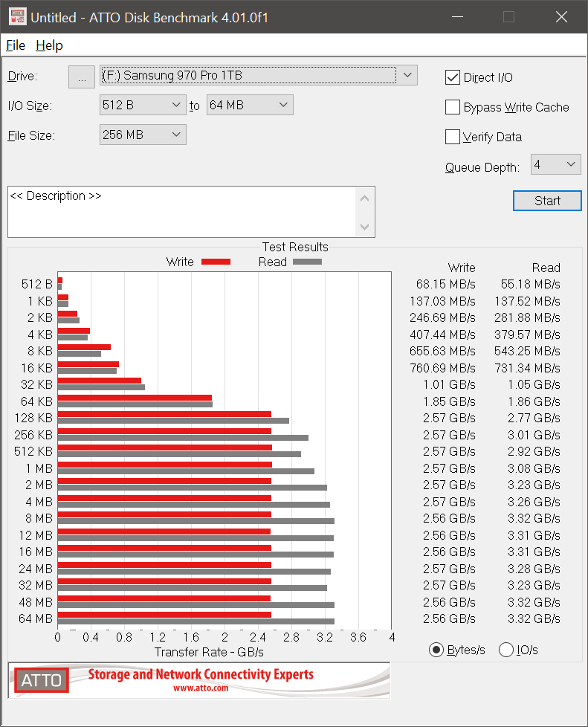
Task: Click the 512 B write value 68.15 MB/s
Action: point(445,284)
